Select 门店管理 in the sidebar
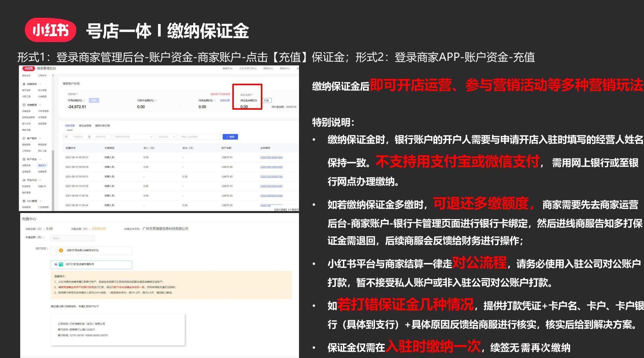Screen dimensions: 644x358 coord(43,207)
